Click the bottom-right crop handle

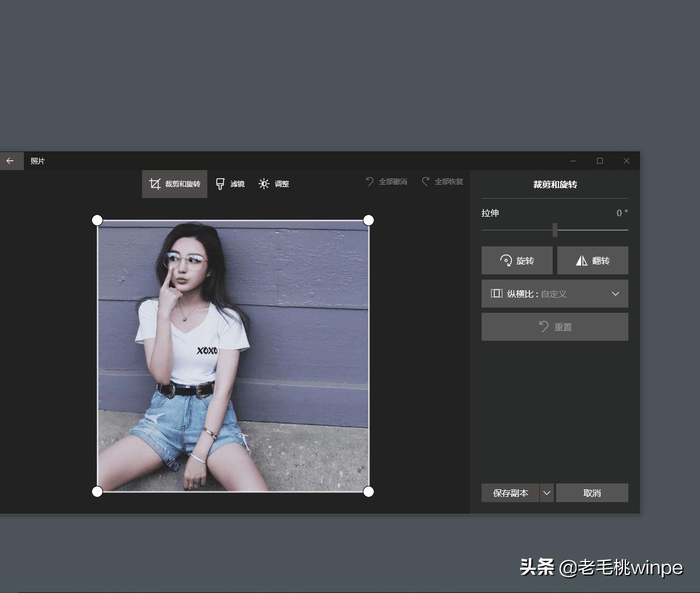(368, 492)
